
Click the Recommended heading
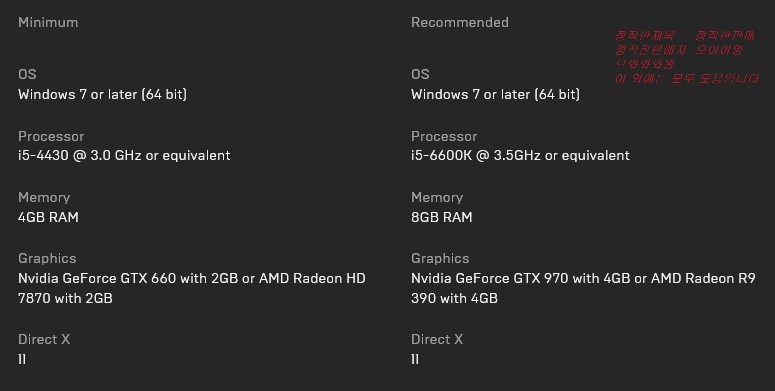click(460, 22)
